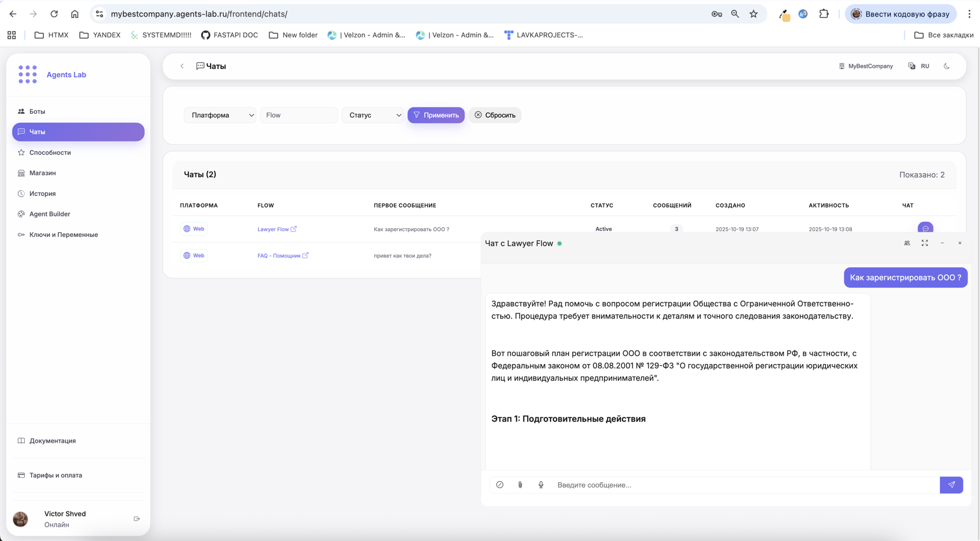Image resolution: width=980 pixels, height=541 pixels.
Task: Click the cancel icon in chat input bar
Action: click(x=500, y=485)
